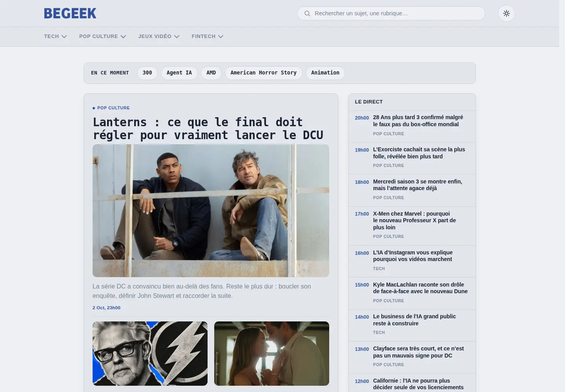Toggle the light/dark theme sun button
The height and width of the screenshot is (392, 565).
[507, 13]
